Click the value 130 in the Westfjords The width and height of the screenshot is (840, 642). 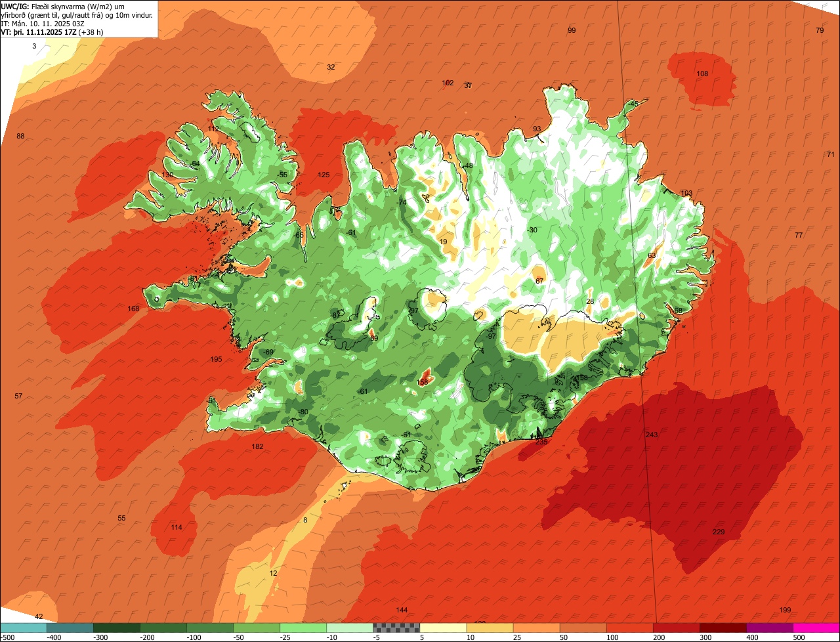[168, 175]
